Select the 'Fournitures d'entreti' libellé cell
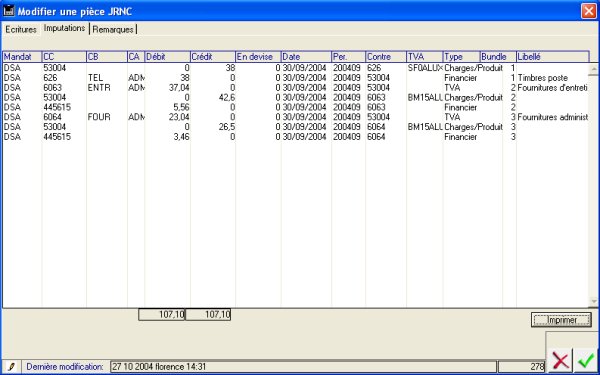 [552, 88]
